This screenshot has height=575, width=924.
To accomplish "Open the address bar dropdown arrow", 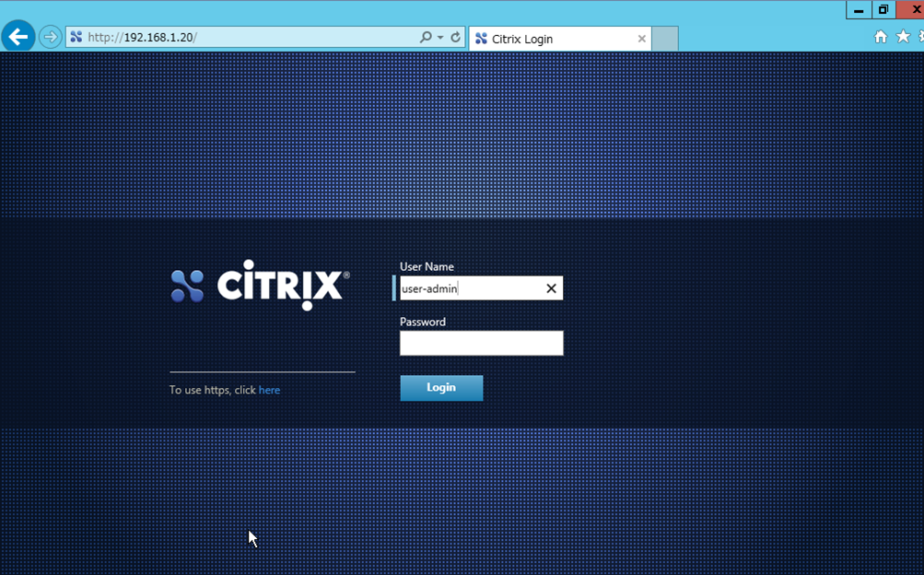I will (440, 37).
